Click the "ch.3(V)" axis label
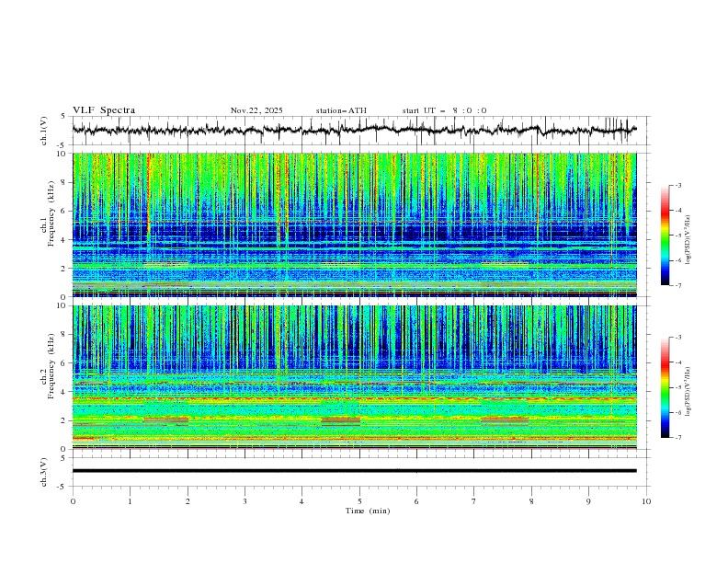Image resolution: width=728 pixels, height=563 pixels. (x=44, y=472)
